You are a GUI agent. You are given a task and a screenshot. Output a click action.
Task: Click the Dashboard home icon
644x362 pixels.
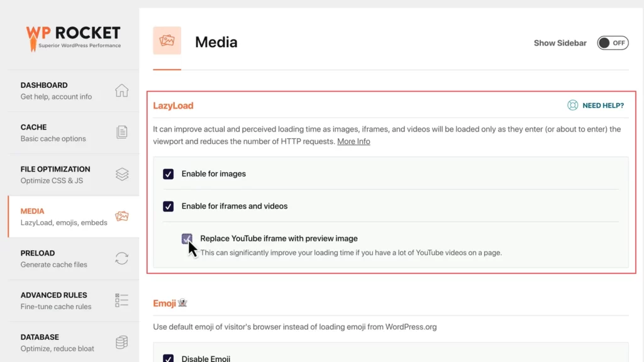click(x=121, y=90)
